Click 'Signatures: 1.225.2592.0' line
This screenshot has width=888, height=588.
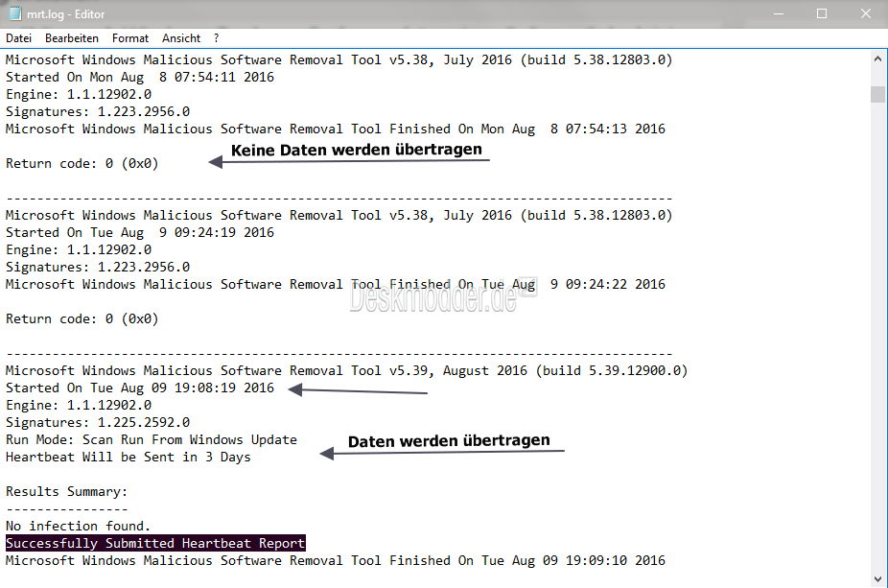(x=98, y=423)
